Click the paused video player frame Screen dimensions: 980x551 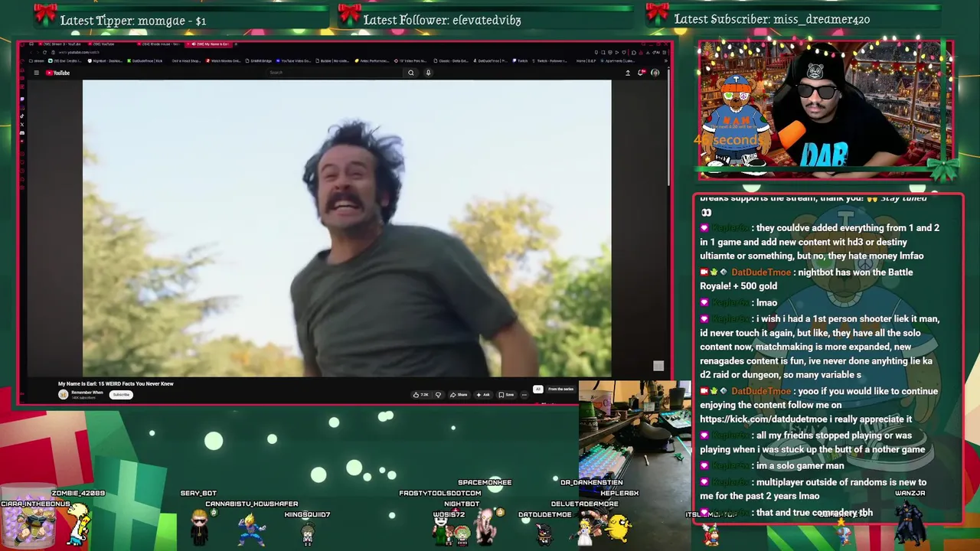coord(347,228)
